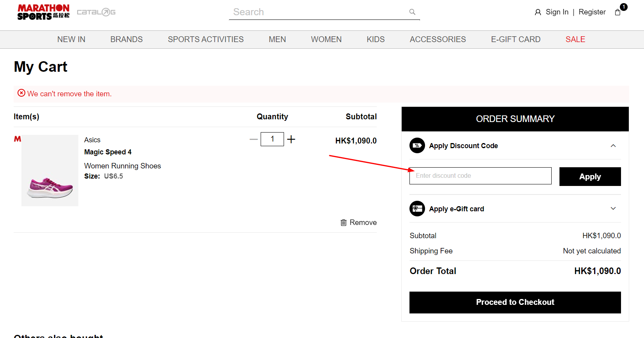
Task: Click the Order Total HK$1,090.0 amount
Action: coord(598,271)
